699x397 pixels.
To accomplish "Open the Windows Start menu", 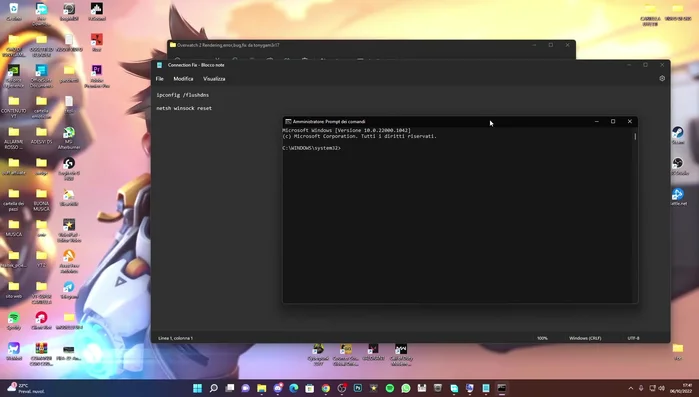I will 197,388.
